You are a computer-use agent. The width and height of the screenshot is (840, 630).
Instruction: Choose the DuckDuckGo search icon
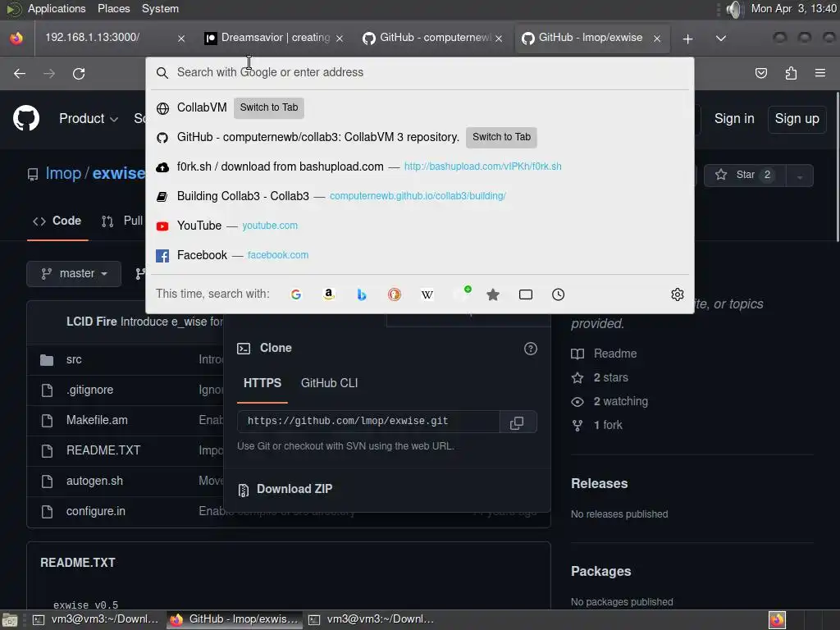point(395,294)
